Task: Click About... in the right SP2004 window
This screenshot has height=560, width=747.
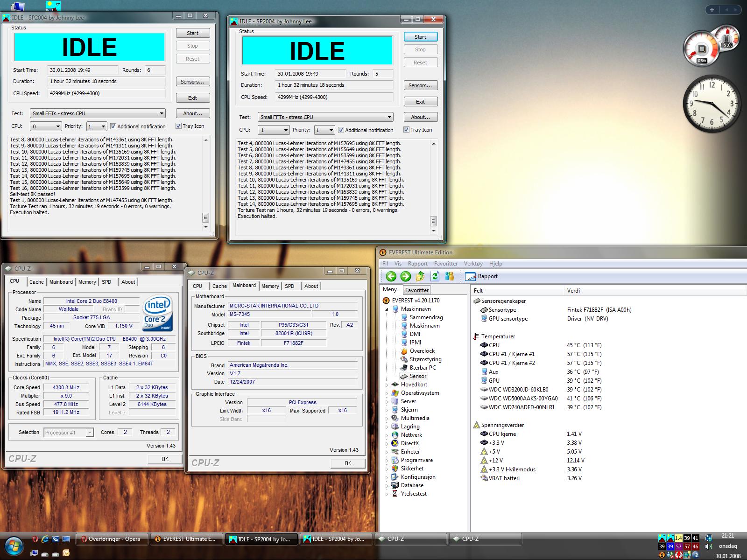Action: [x=420, y=117]
